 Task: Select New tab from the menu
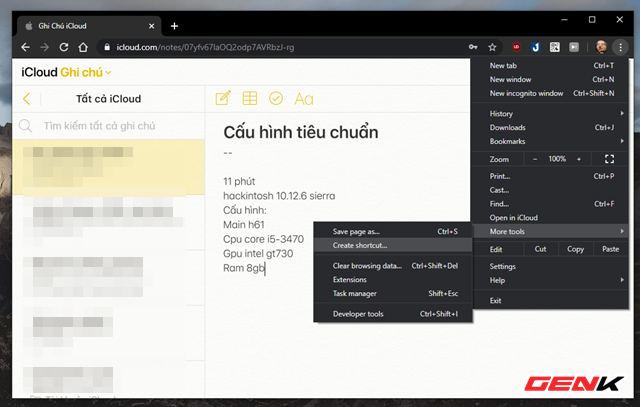(549, 65)
